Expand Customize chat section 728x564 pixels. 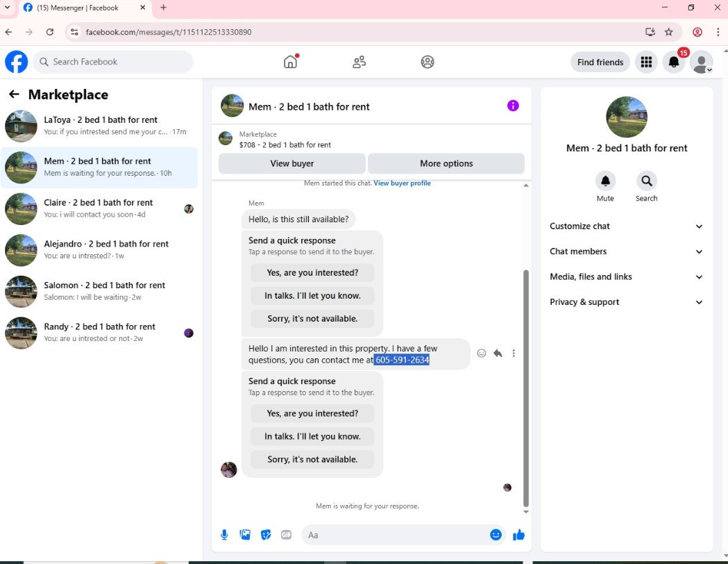click(626, 226)
